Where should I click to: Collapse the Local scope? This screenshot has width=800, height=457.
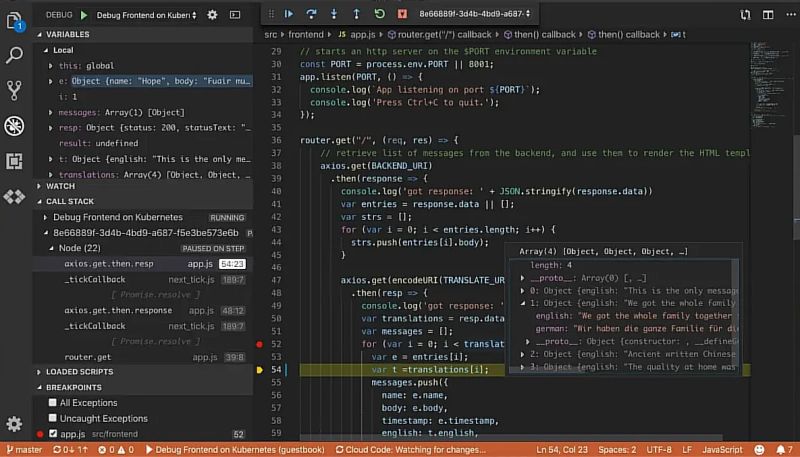click(46, 50)
